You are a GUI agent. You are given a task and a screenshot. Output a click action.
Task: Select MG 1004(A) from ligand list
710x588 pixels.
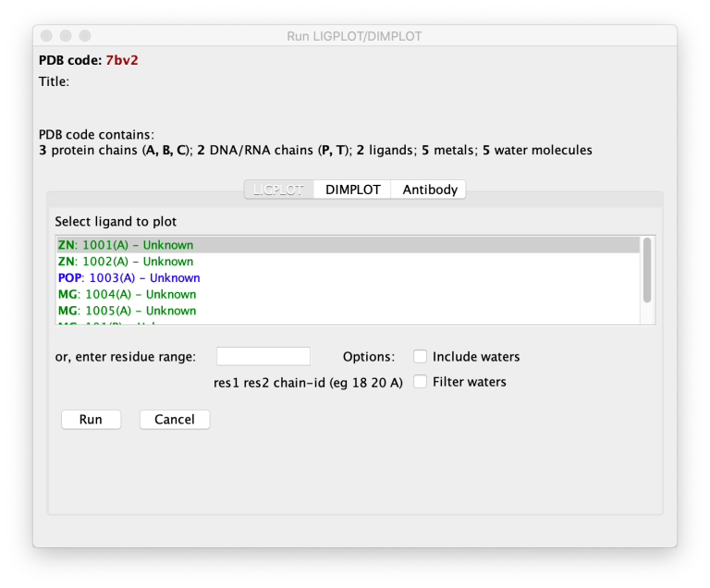click(x=127, y=294)
